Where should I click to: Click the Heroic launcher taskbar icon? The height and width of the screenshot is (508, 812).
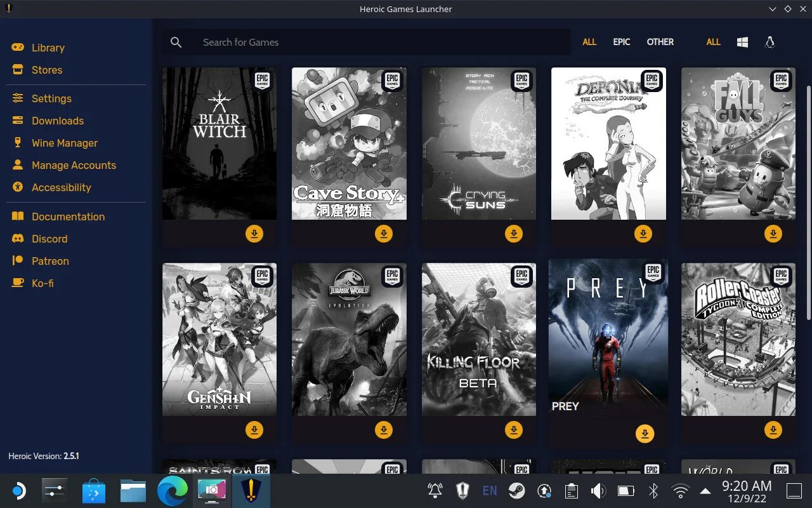click(251, 491)
